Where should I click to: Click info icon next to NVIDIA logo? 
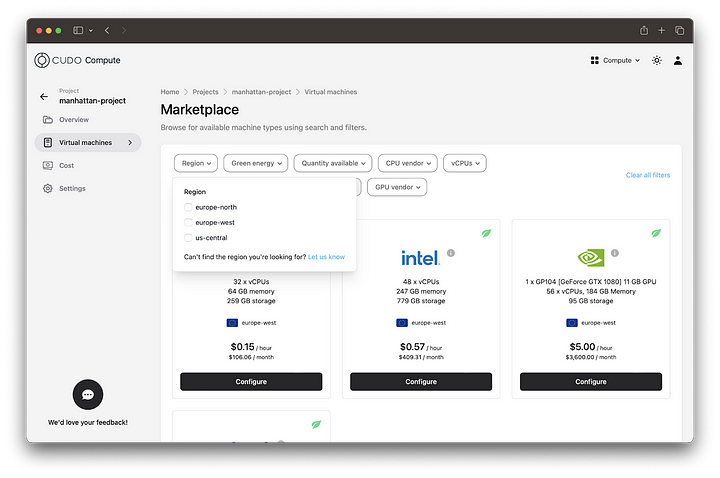(x=615, y=253)
